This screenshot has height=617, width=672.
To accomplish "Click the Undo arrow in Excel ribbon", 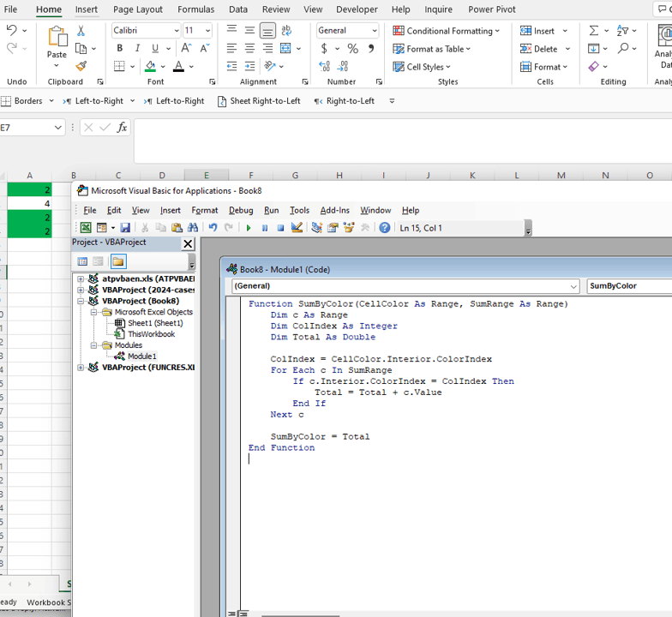I will (x=12, y=30).
